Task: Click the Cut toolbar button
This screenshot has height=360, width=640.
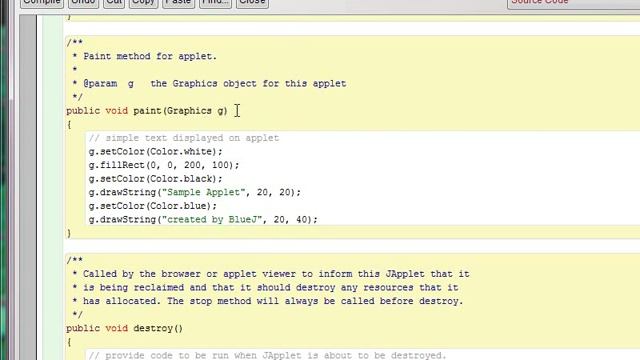Action: (x=114, y=3)
